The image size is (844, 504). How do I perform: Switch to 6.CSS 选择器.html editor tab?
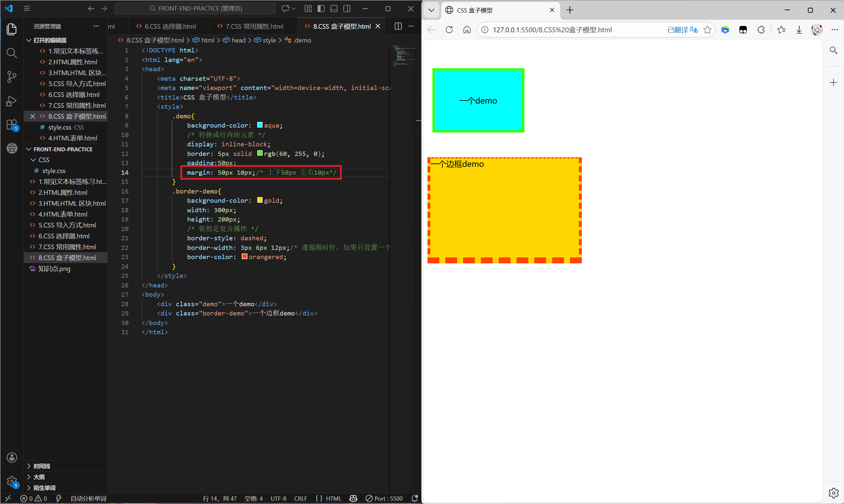pyautogui.click(x=170, y=26)
